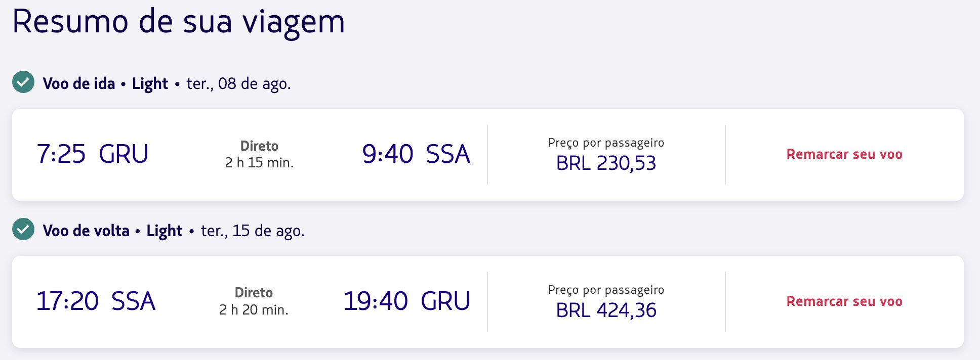Viewport: 980px width, 360px height.
Task: Click the Direto 2 h 20 min label
Action: (x=254, y=301)
